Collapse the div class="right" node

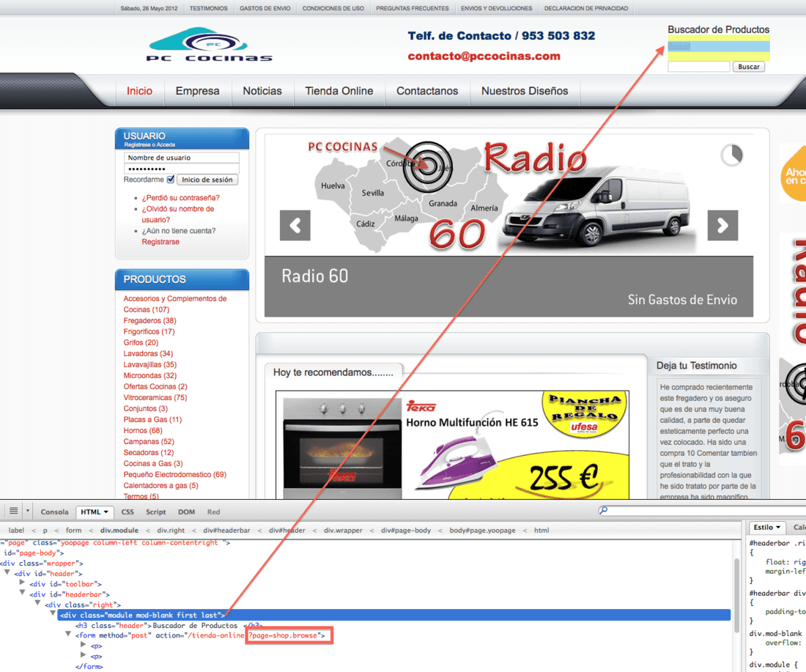(37, 603)
